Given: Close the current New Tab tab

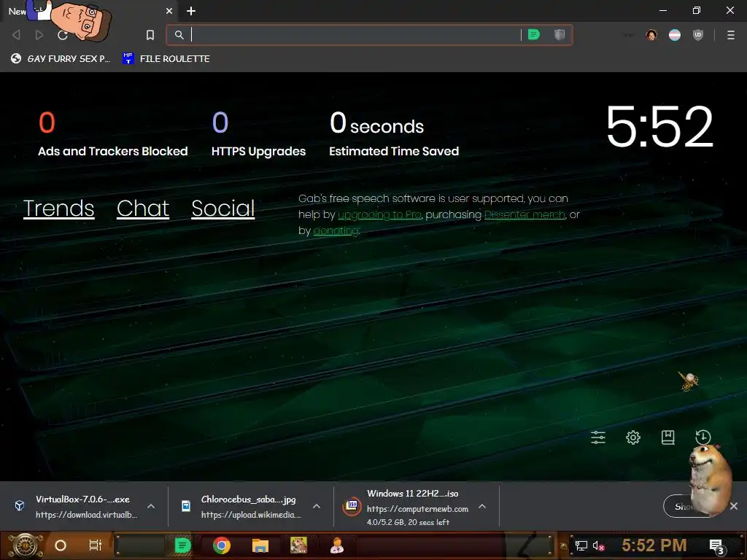Looking at the screenshot, I should point(169,11).
